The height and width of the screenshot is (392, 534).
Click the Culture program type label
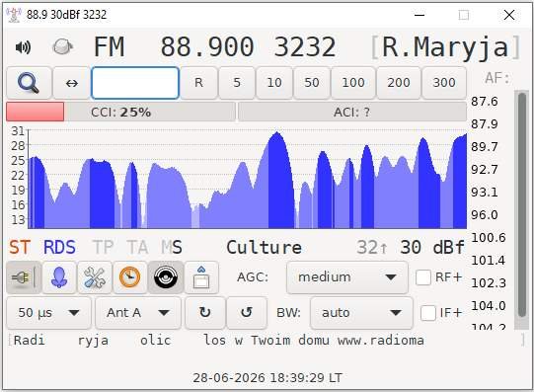click(x=265, y=247)
